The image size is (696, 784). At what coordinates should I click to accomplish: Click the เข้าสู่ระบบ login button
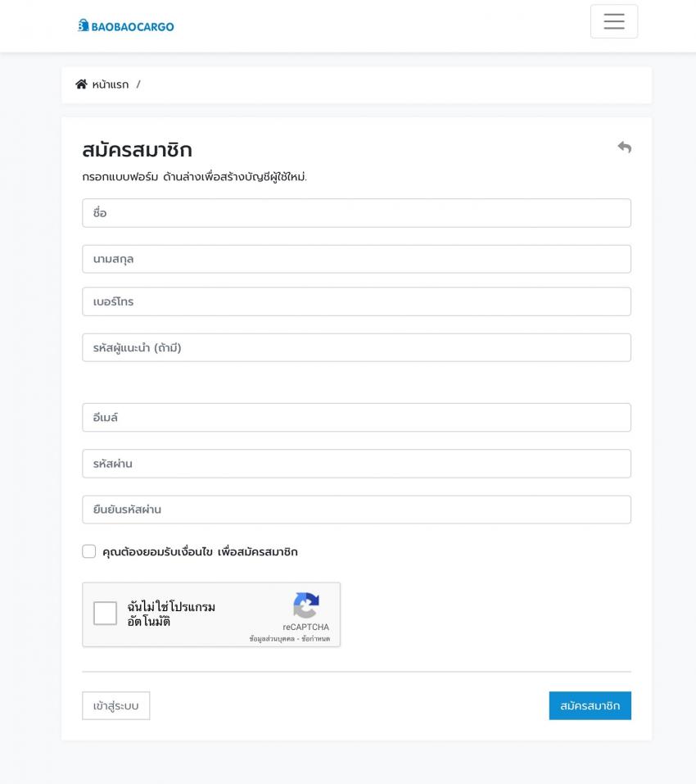point(116,705)
